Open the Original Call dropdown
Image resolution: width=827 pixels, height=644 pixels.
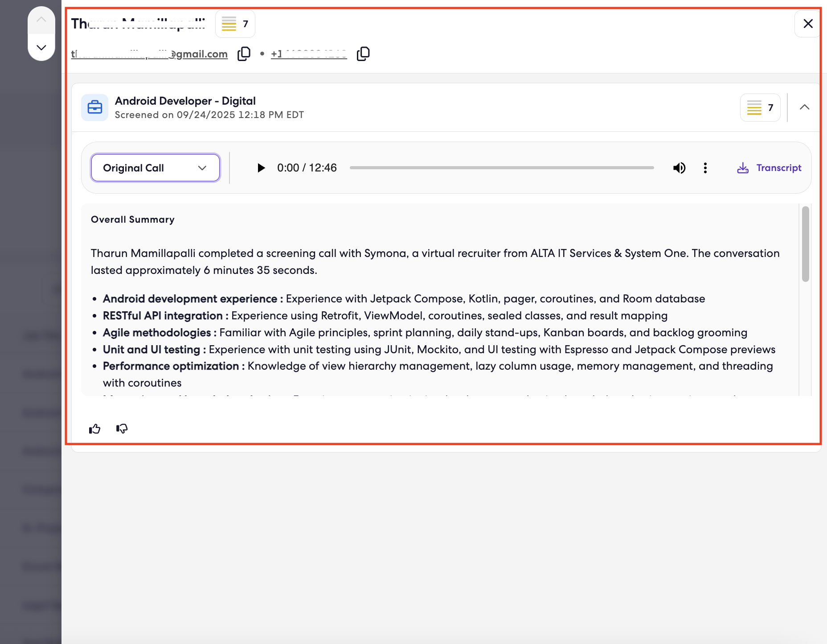pos(155,168)
